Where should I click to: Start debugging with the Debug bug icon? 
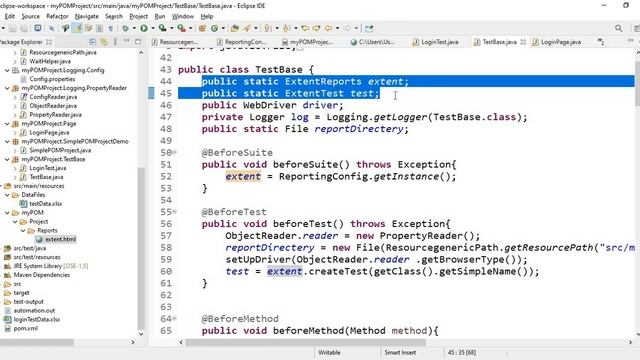[x=126, y=28]
